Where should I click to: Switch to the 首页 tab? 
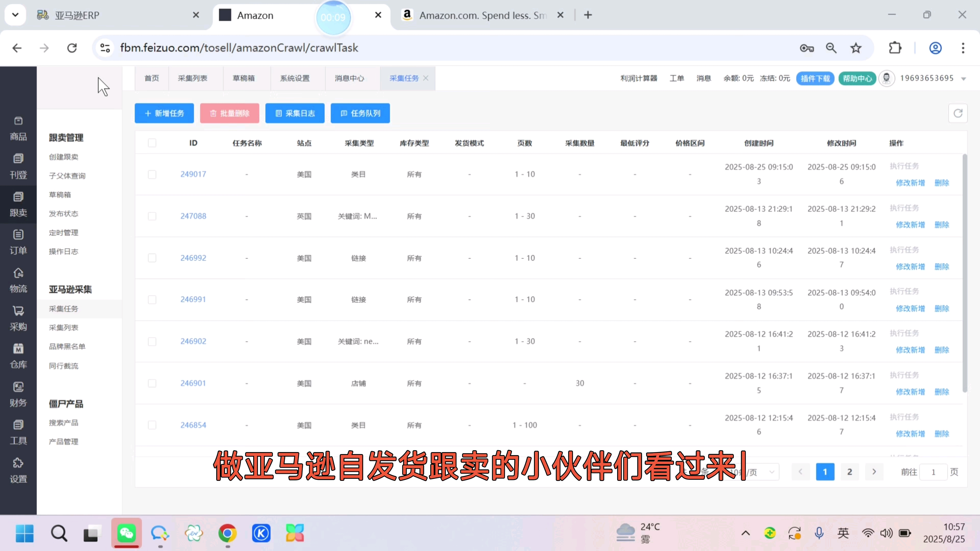coord(152,78)
